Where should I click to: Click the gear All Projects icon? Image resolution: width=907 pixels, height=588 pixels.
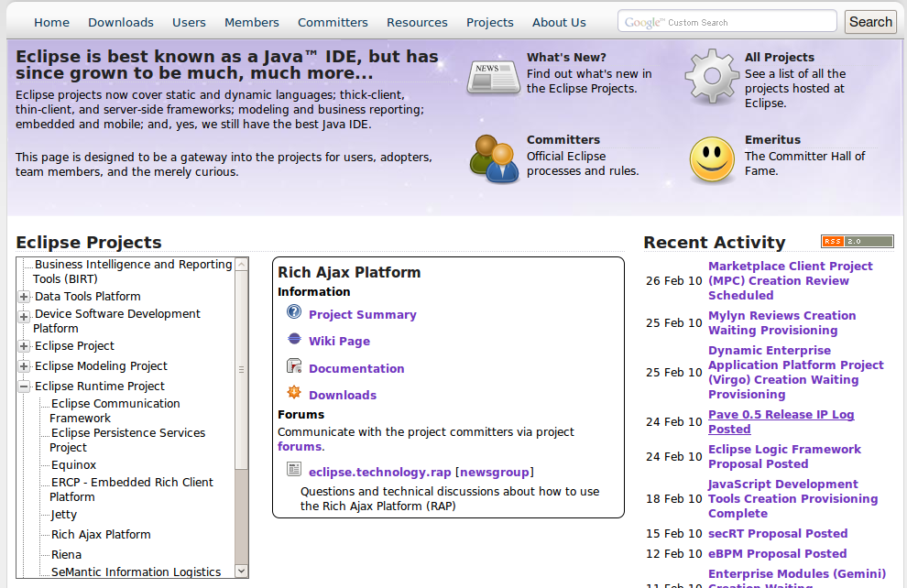point(712,76)
